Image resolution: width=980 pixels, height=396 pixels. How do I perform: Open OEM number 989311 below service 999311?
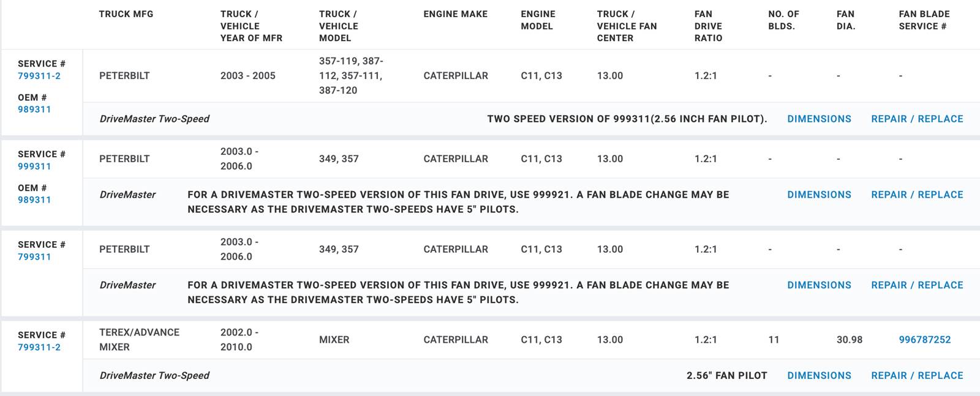click(x=34, y=200)
